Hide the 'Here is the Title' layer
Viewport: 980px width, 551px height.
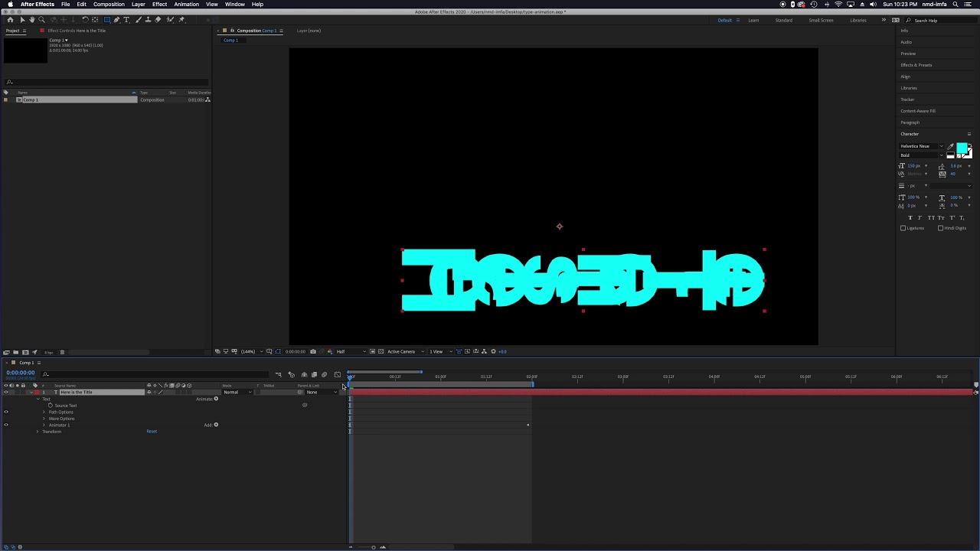(6, 392)
